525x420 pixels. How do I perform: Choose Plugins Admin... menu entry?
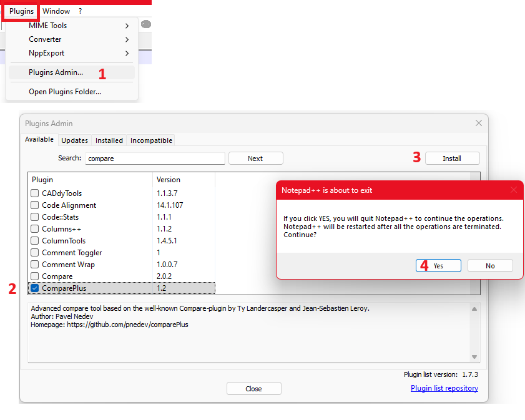[x=72, y=72]
